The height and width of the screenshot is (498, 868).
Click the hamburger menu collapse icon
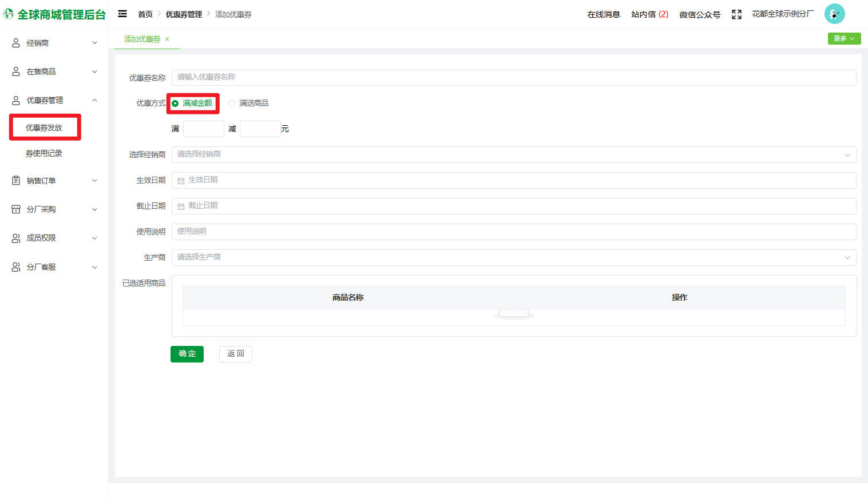click(122, 14)
